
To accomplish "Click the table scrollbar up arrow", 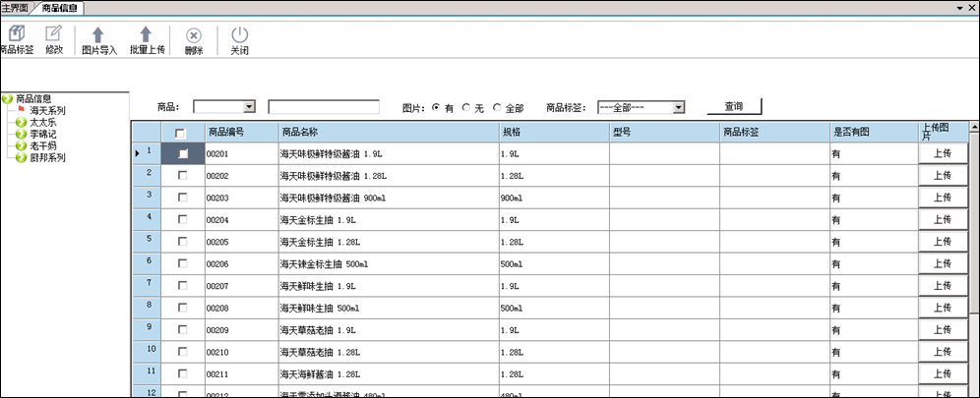I will coord(974,127).
